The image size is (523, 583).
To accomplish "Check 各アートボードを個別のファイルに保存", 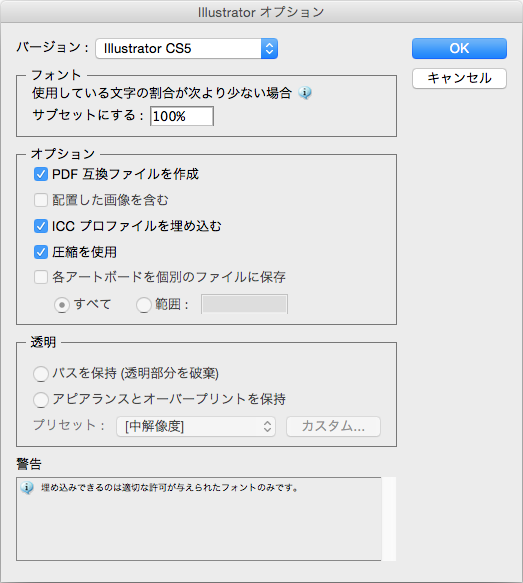I will (41, 277).
